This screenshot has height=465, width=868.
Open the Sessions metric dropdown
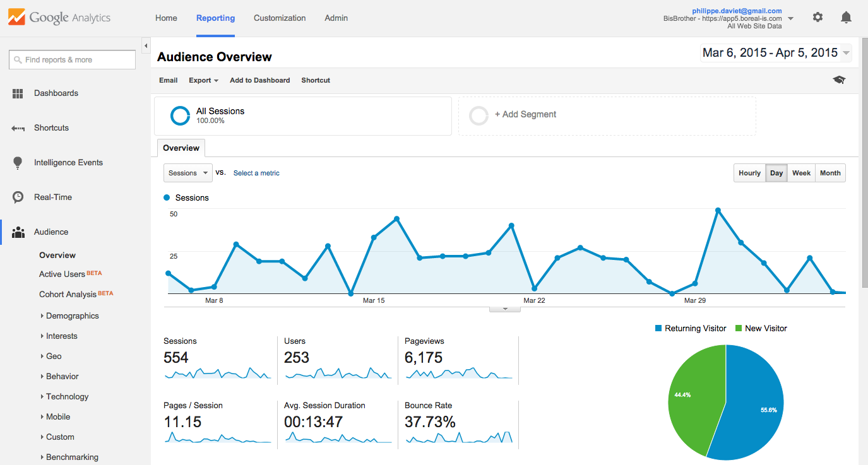coord(188,173)
